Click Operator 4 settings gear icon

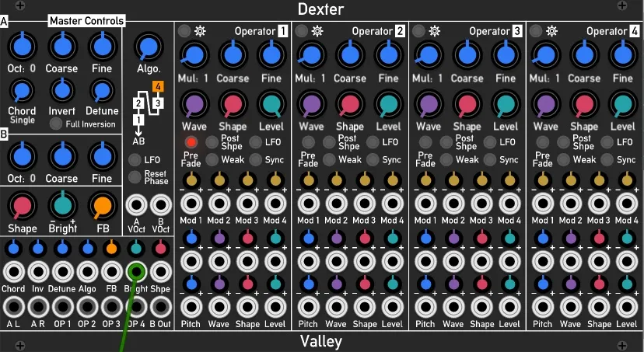pos(551,31)
